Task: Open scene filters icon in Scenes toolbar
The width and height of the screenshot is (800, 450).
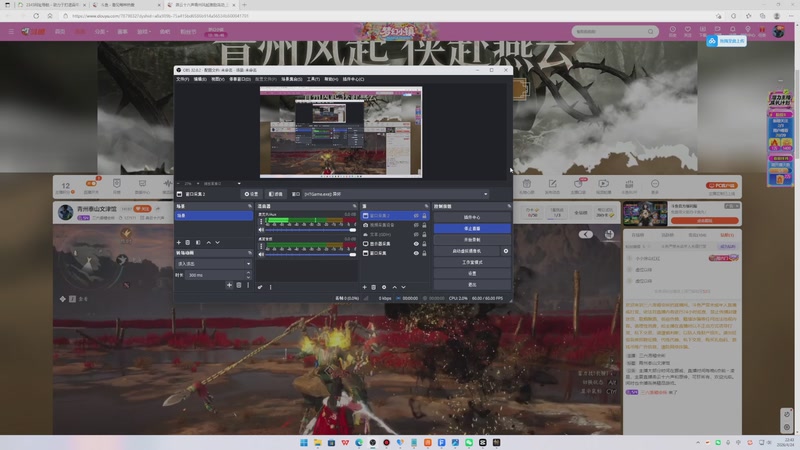Action: [198, 242]
